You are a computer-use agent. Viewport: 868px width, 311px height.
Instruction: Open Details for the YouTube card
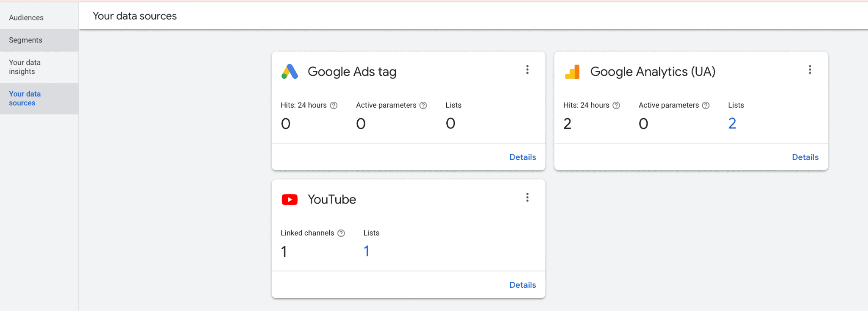pyautogui.click(x=523, y=285)
